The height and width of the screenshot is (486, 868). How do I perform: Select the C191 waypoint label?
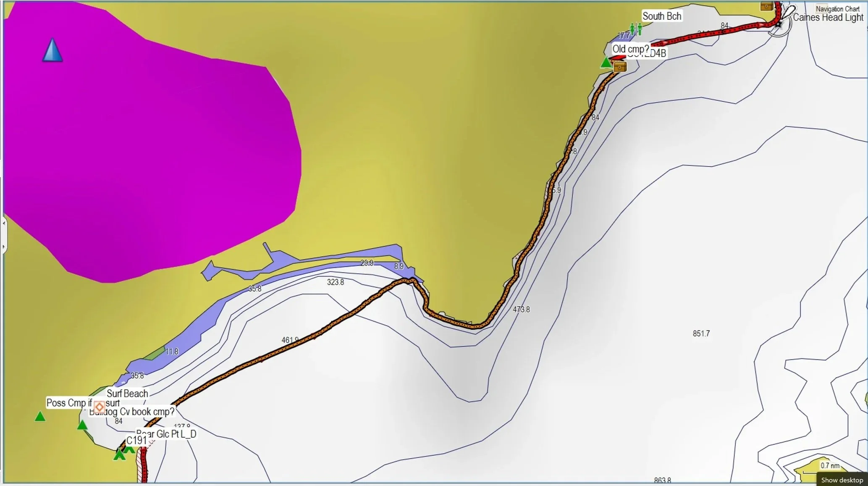136,440
